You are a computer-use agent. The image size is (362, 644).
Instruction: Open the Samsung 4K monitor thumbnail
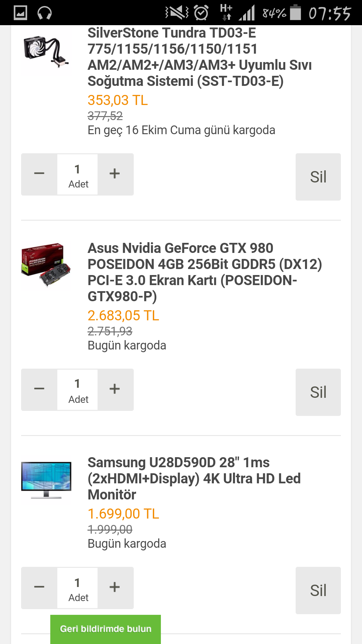pyautogui.click(x=46, y=480)
